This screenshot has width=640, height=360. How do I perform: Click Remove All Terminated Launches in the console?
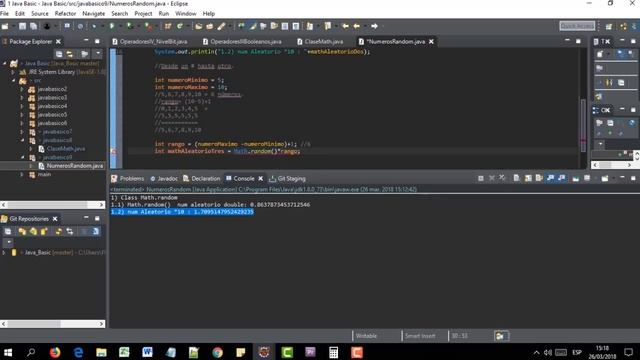(x=502, y=178)
